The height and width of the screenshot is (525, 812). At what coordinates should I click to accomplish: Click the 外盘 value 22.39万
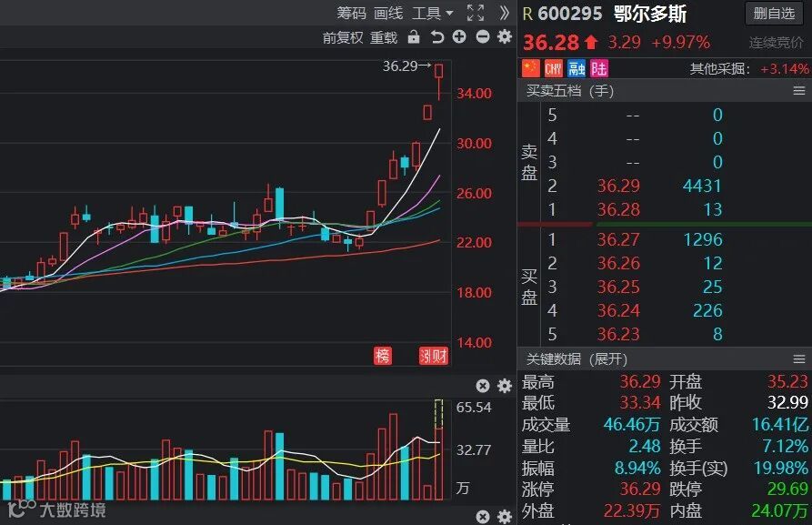coord(632,511)
